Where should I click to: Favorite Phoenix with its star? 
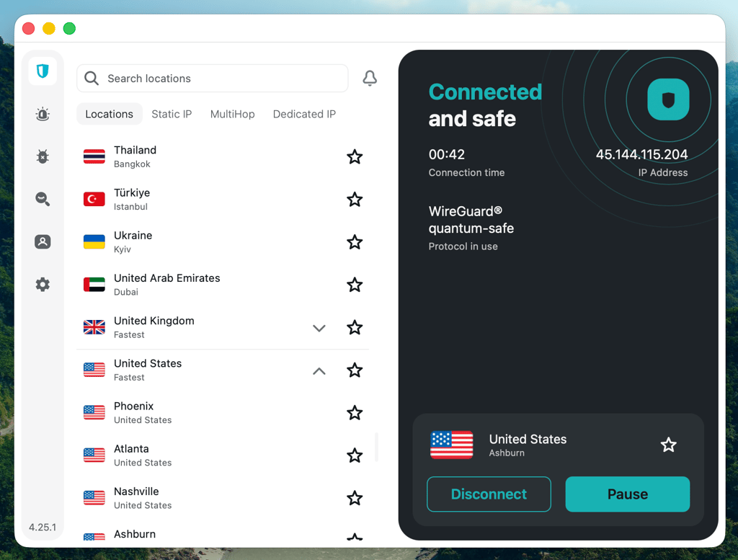point(355,413)
